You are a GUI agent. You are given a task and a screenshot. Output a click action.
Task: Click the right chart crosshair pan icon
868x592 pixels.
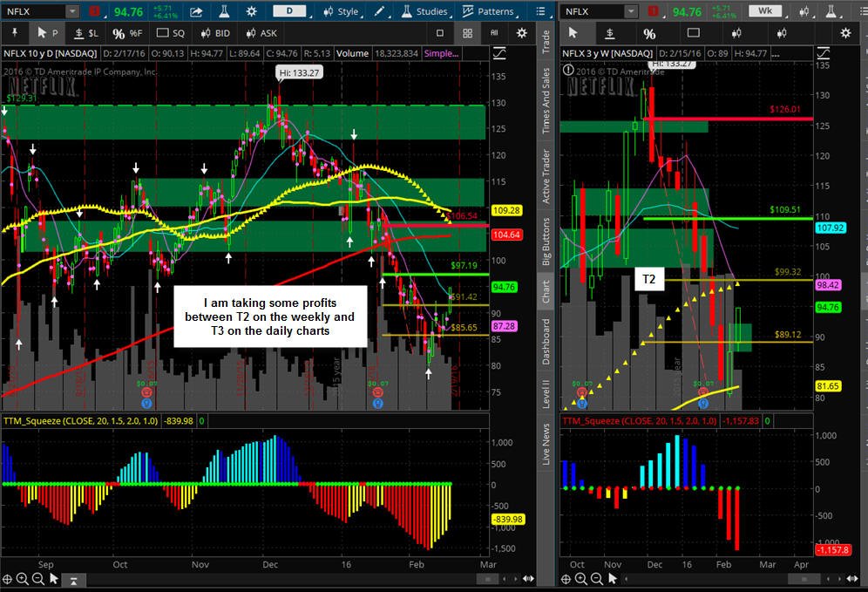click(x=566, y=579)
